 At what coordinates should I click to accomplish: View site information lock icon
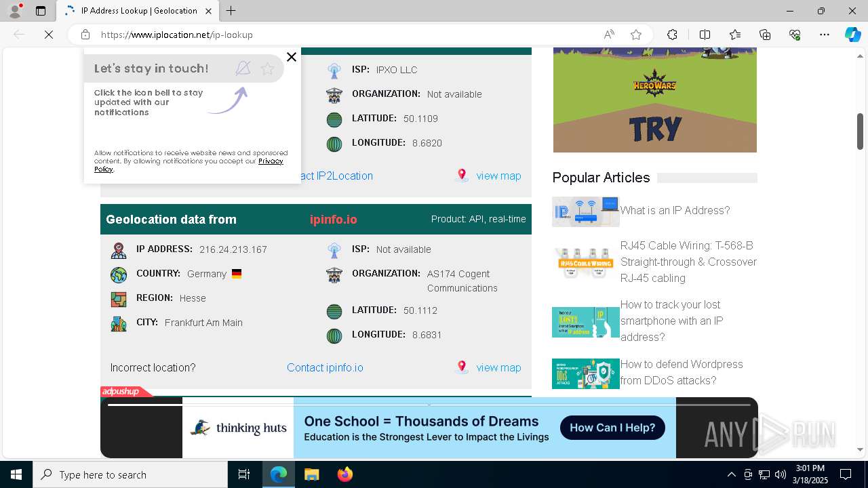click(85, 35)
